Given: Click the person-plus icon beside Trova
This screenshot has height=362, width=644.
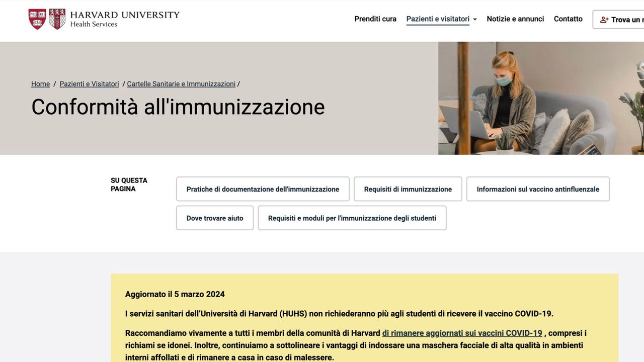Looking at the screenshot, I should point(604,20).
